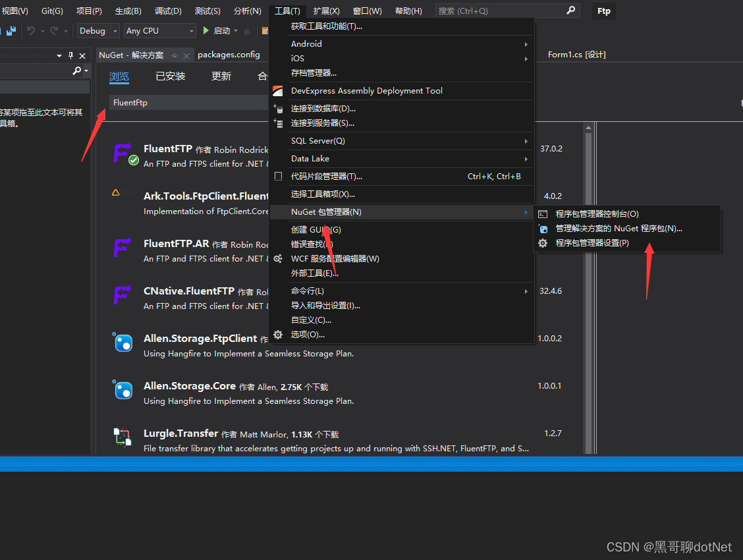This screenshot has width=743, height=560.
Task: Click the Save All toolbar icon
Action: point(11,31)
